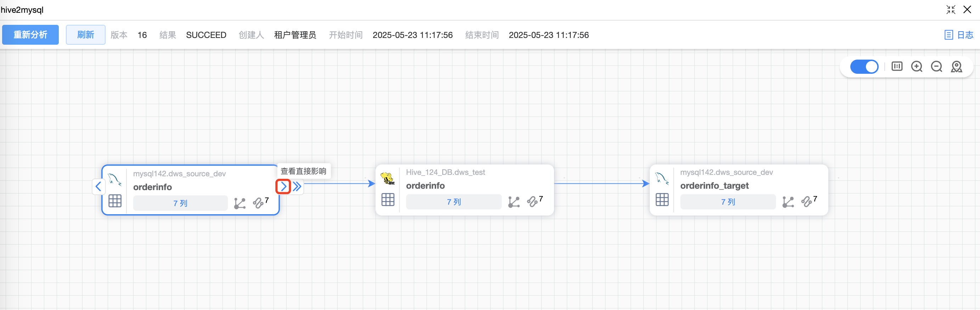The image size is (980, 310).
Task: Click the SUCCEED result value
Action: pos(206,35)
